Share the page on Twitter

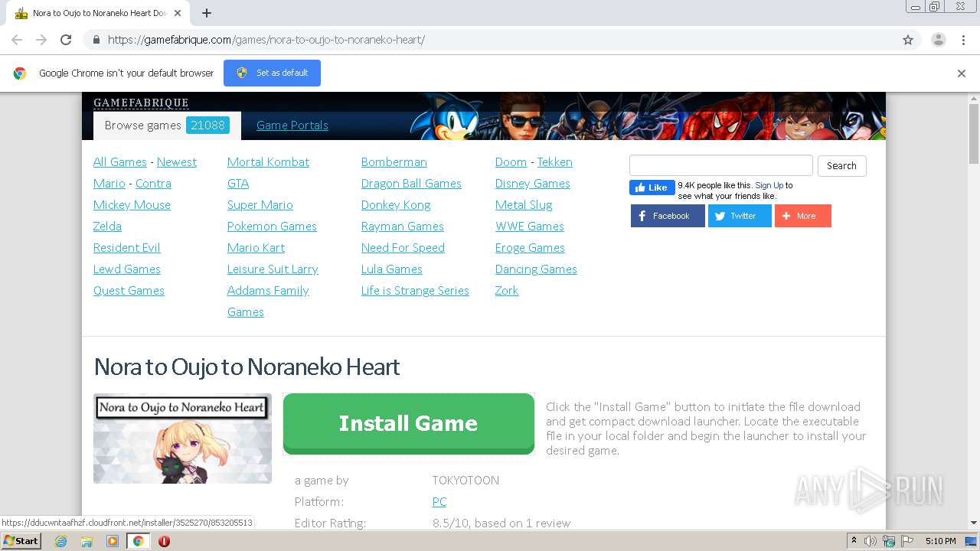740,216
